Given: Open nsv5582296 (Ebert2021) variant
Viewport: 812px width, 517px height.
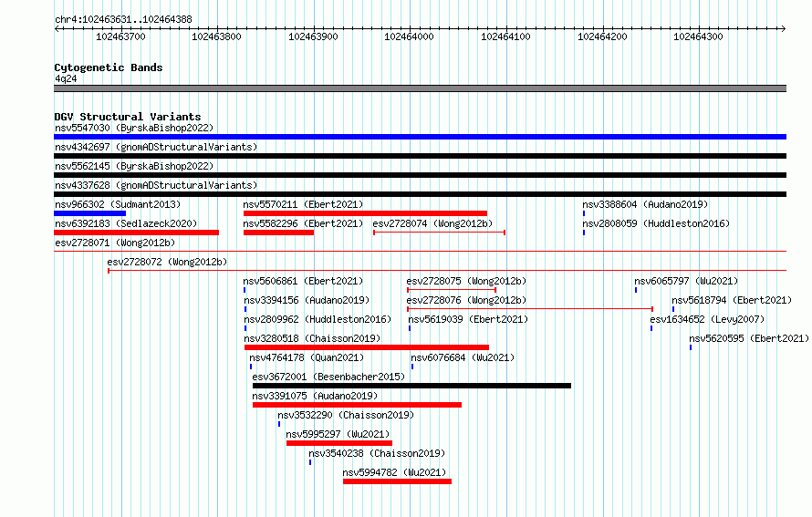Looking at the screenshot, I should (x=304, y=223).
